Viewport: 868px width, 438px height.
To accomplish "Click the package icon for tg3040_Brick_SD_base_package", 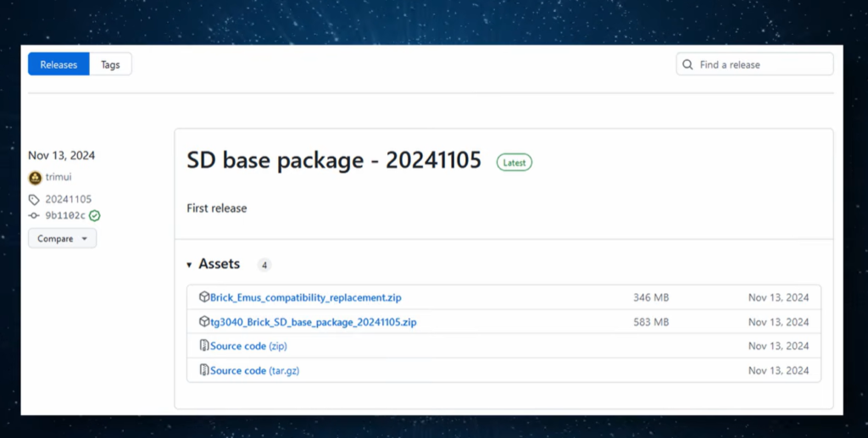I will (x=204, y=322).
